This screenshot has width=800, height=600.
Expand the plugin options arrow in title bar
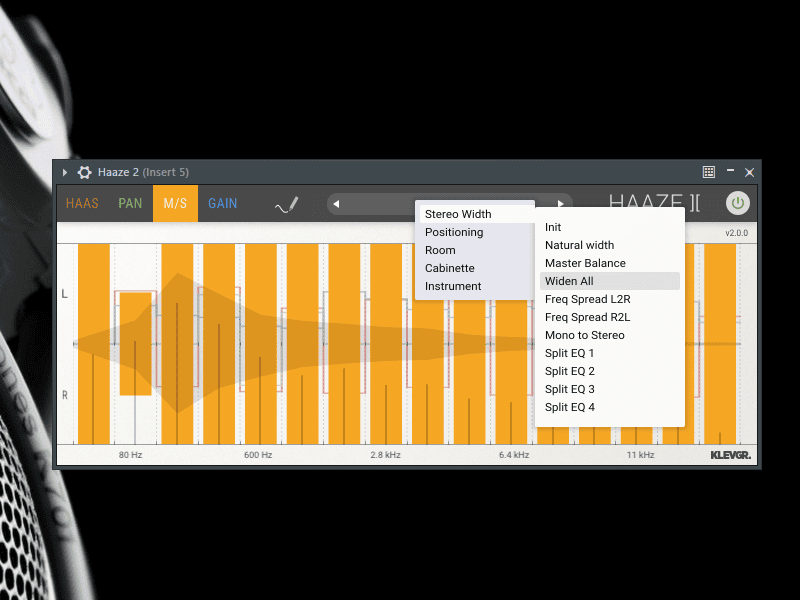(x=65, y=172)
